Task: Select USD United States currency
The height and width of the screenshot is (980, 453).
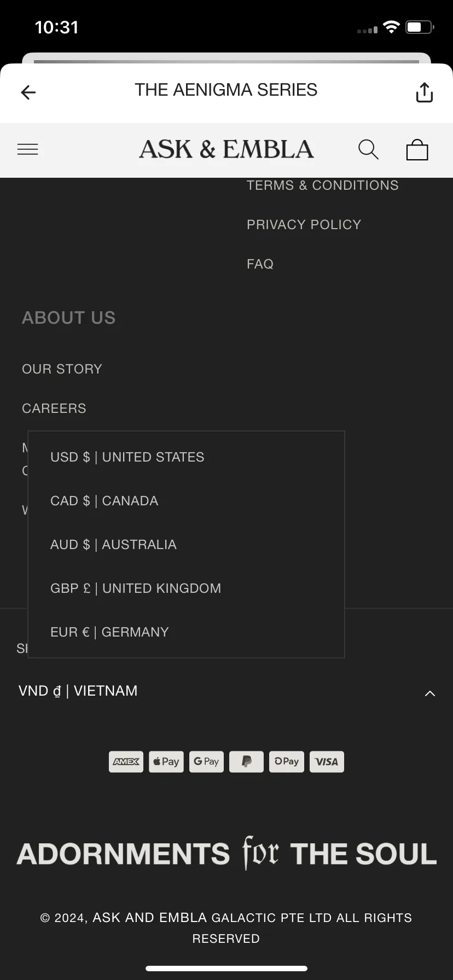Action: coord(127,457)
